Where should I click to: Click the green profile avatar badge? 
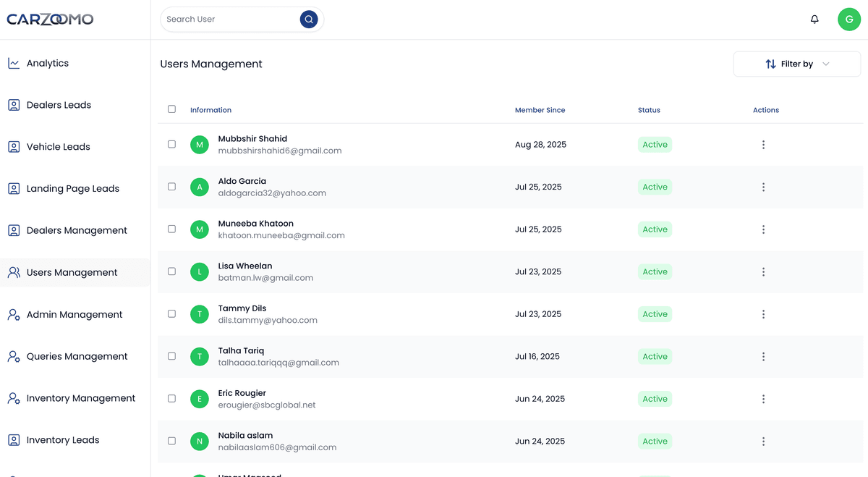[x=849, y=19]
